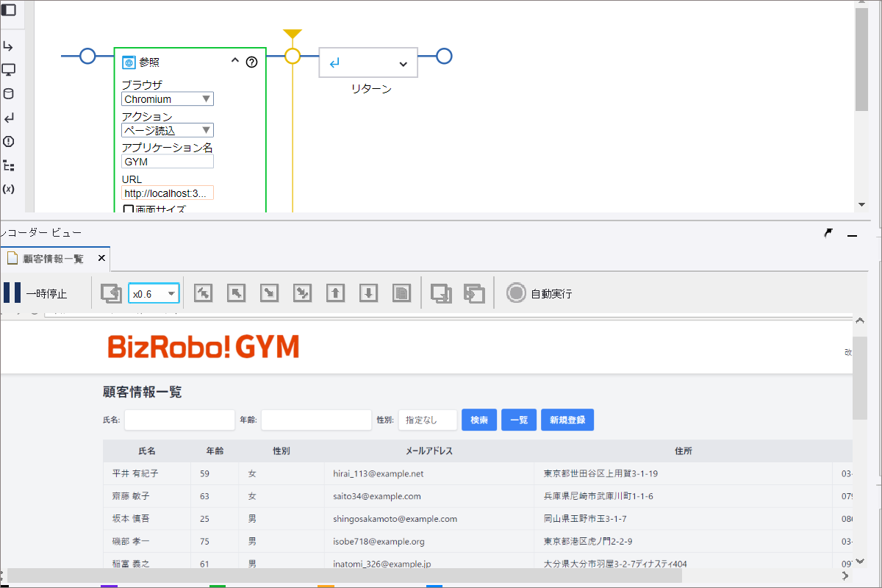
Task: Click the tree structure icon in sidebar
Action: tap(9, 165)
